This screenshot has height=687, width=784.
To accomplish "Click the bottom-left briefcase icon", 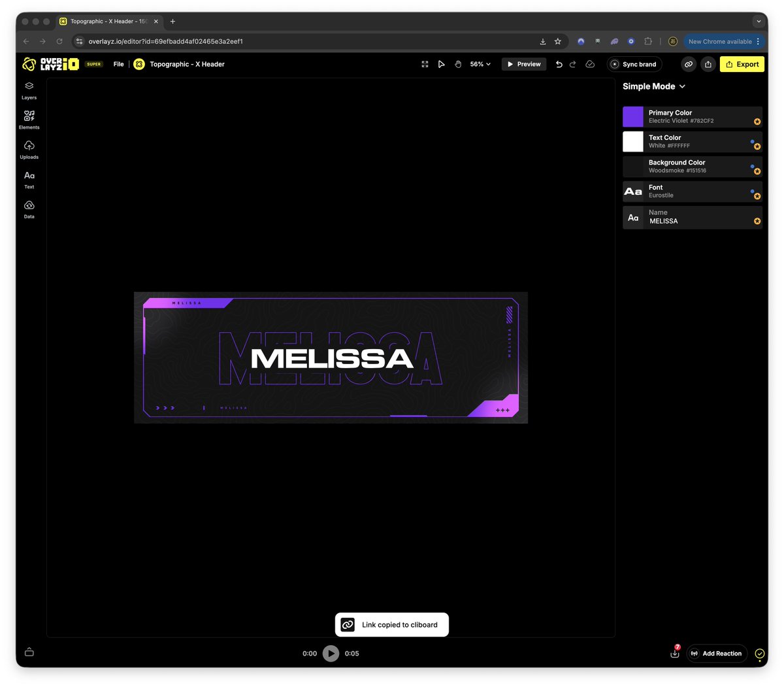I will click(x=29, y=652).
